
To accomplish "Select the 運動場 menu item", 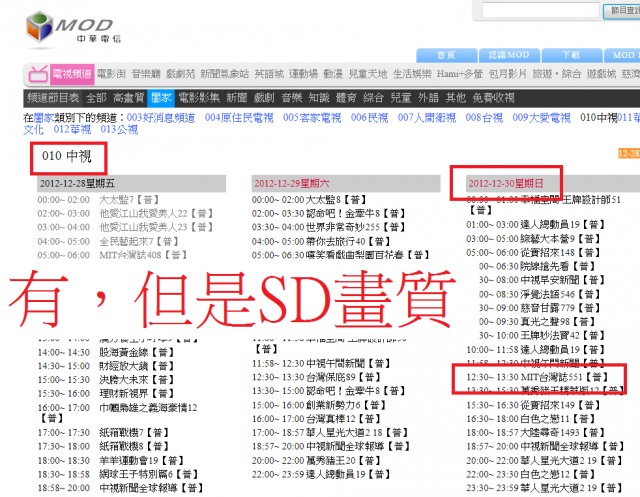I will (304, 74).
